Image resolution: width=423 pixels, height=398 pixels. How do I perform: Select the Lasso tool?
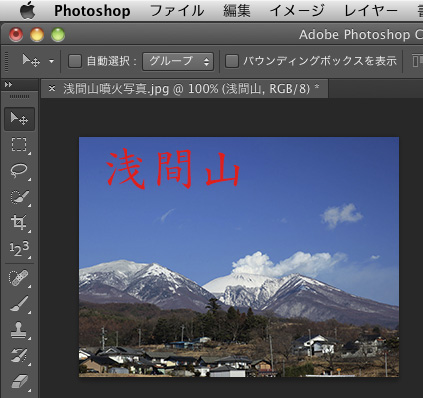tap(19, 170)
